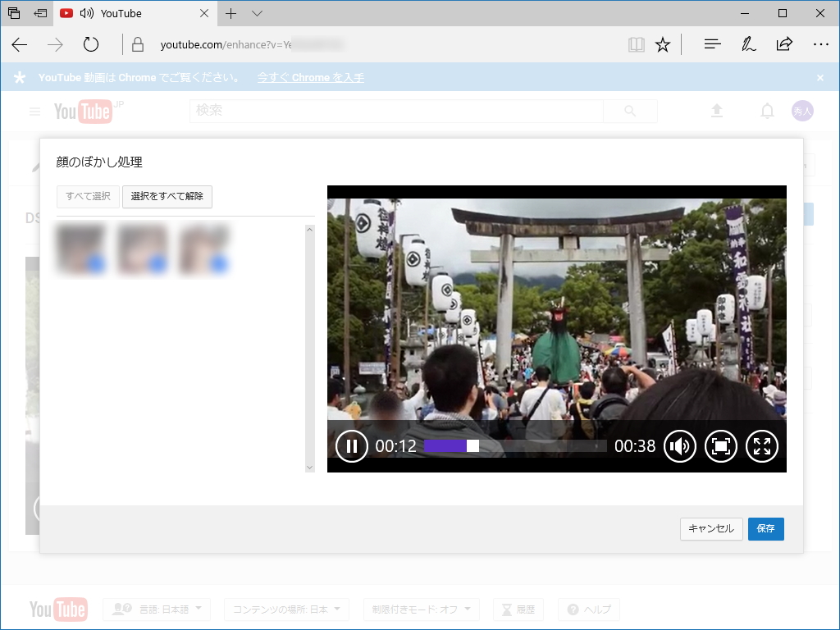Open the YouTube hamburger menu
The image size is (840, 630).
click(34, 111)
